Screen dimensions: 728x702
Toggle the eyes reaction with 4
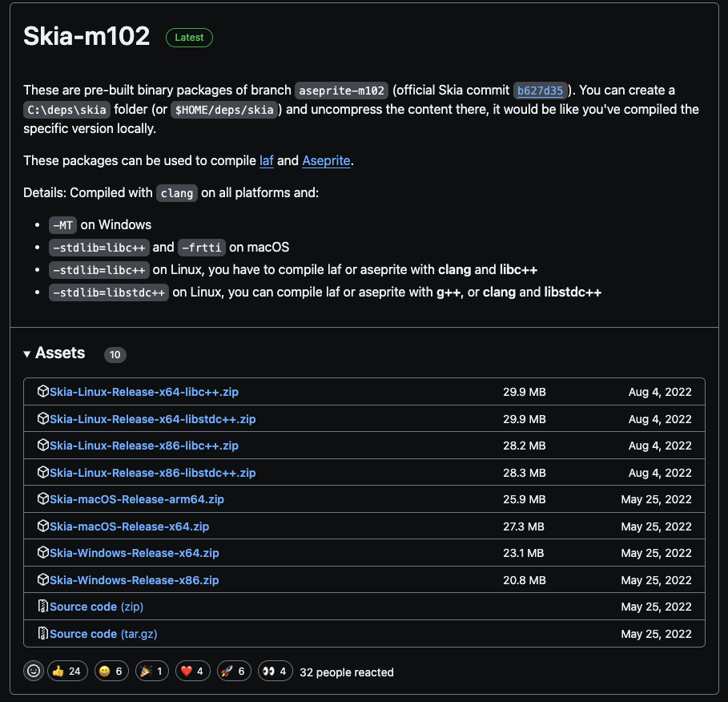pos(275,671)
